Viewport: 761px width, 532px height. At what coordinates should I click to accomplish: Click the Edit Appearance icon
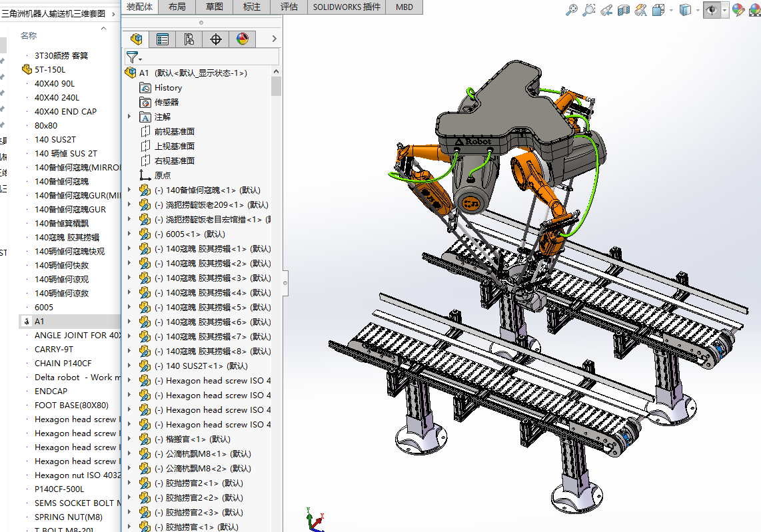(x=738, y=9)
